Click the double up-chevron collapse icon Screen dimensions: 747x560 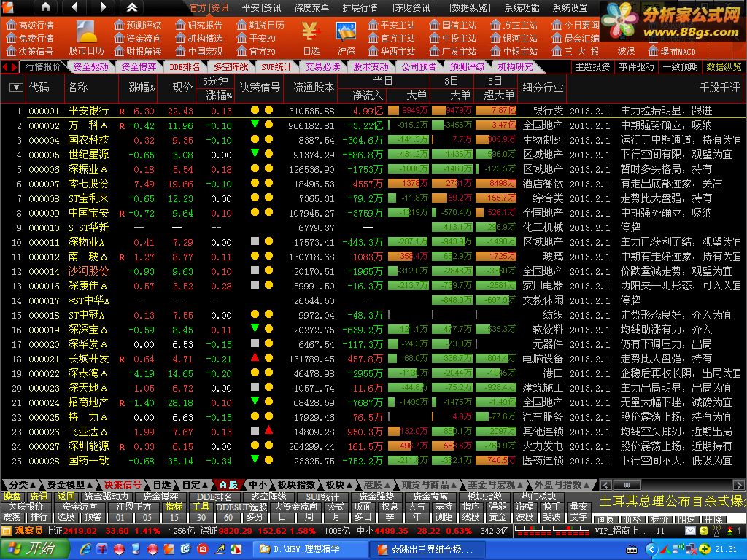[x=132, y=7]
